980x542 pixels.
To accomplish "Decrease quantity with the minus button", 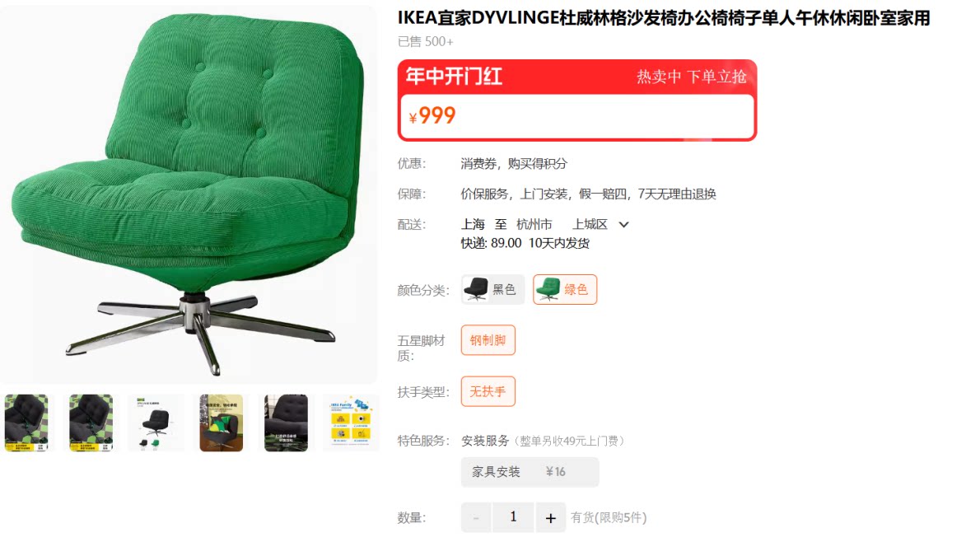I will click(476, 517).
